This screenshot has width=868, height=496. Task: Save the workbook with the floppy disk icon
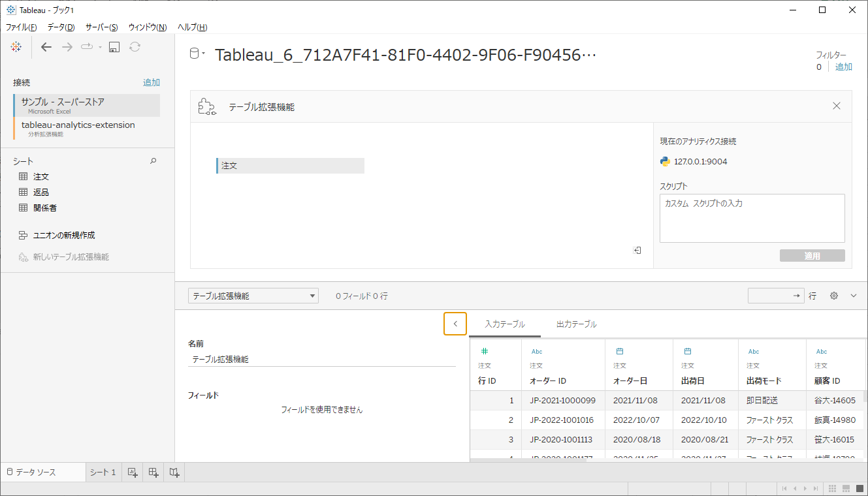tap(114, 47)
